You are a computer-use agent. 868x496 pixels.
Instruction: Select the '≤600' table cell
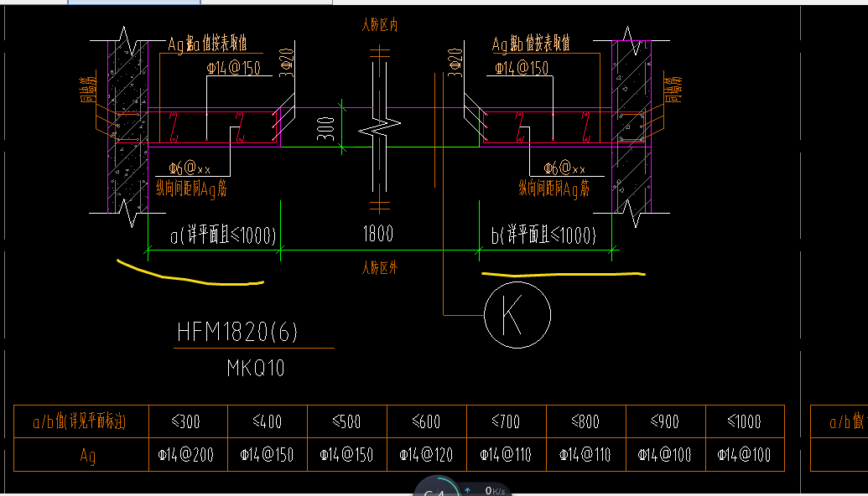pos(427,422)
